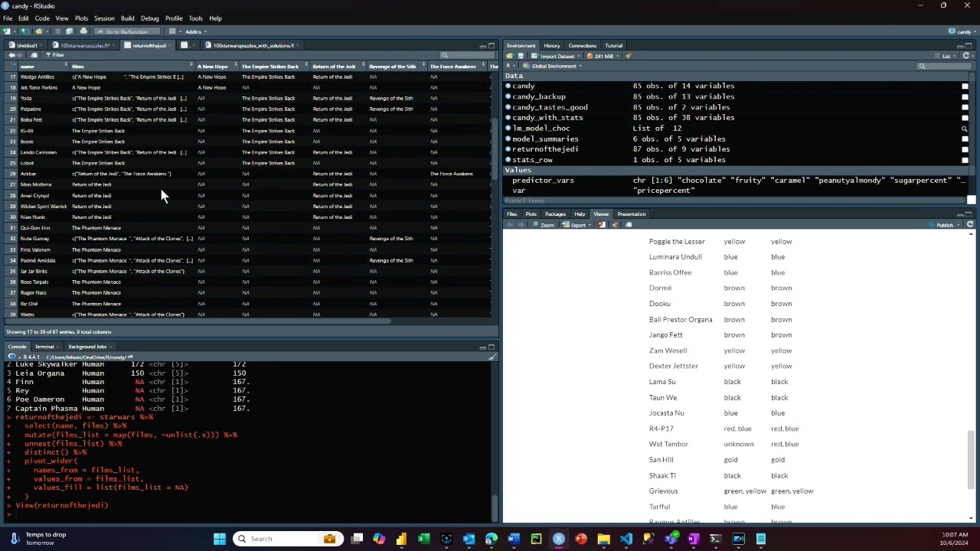Click the Load Workspace icon in Environment
The height and width of the screenshot is (551, 980).
[510, 56]
